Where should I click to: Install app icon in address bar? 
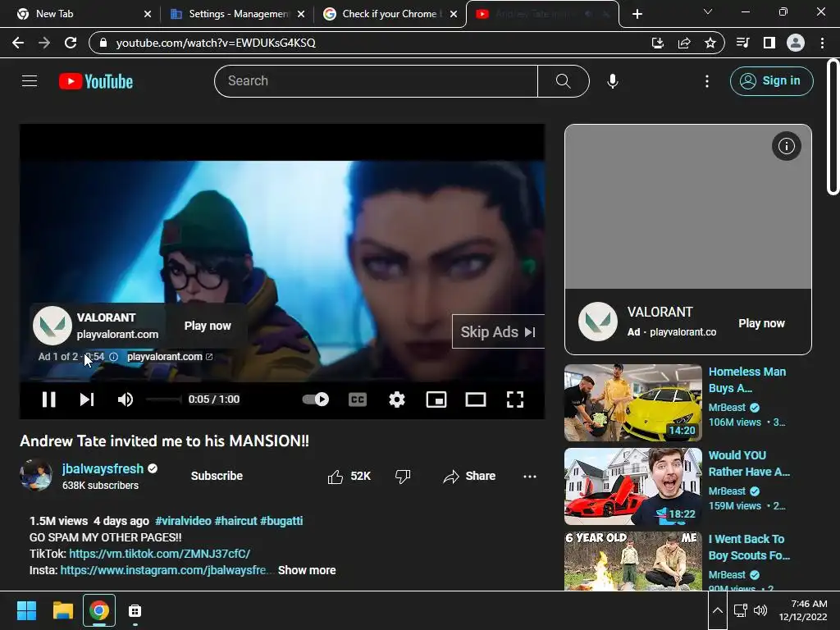pyautogui.click(x=657, y=43)
